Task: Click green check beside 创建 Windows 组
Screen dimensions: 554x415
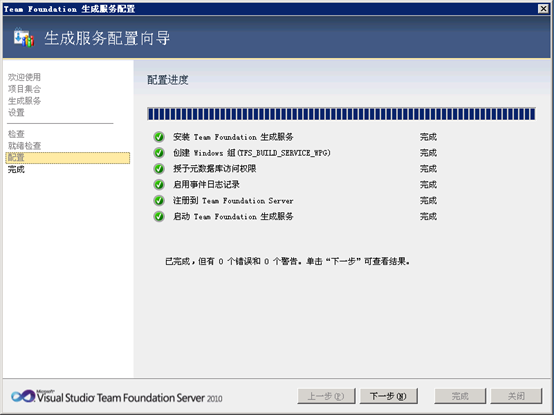Action: pyautogui.click(x=159, y=153)
